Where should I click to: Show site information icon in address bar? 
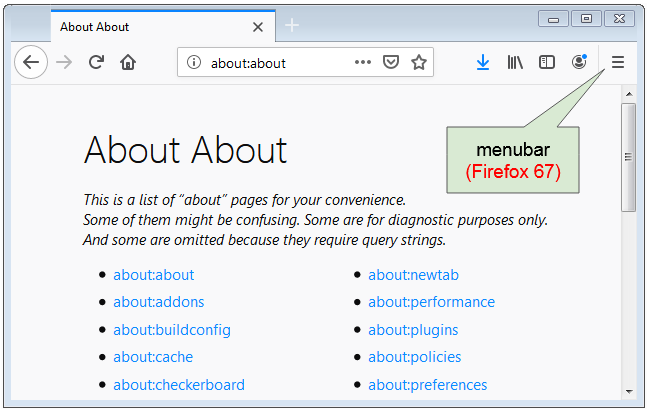tap(193, 62)
